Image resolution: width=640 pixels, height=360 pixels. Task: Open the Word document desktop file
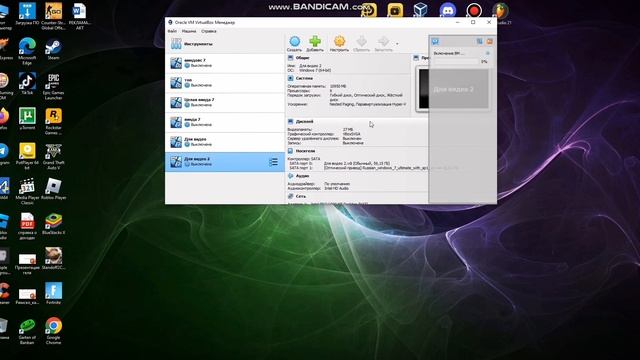[79, 16]
